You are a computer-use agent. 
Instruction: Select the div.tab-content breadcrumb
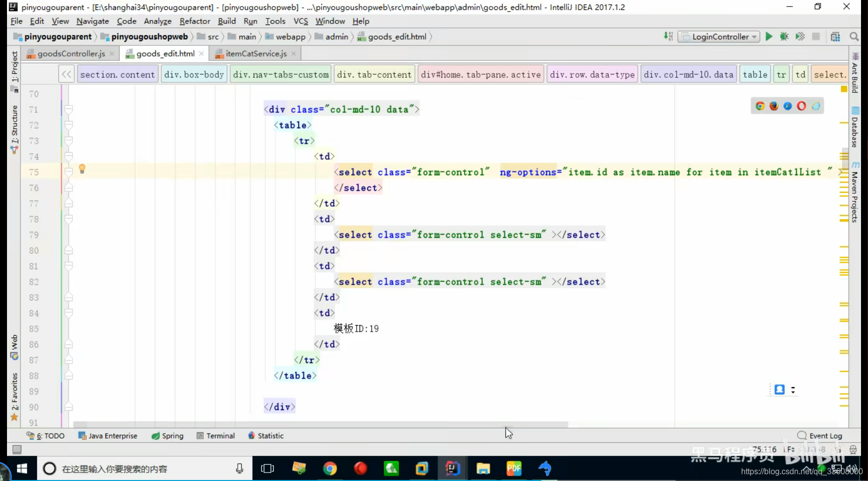click(374, 74)
